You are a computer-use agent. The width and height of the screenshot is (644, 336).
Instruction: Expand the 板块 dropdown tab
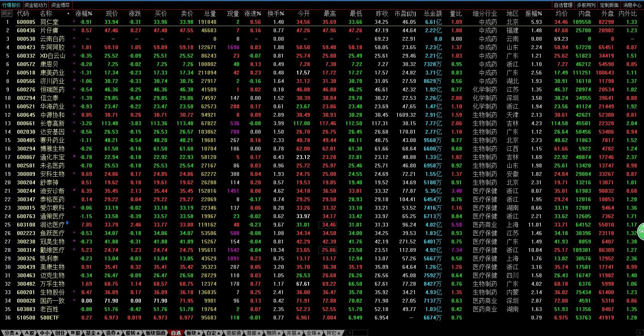point(193,333)
